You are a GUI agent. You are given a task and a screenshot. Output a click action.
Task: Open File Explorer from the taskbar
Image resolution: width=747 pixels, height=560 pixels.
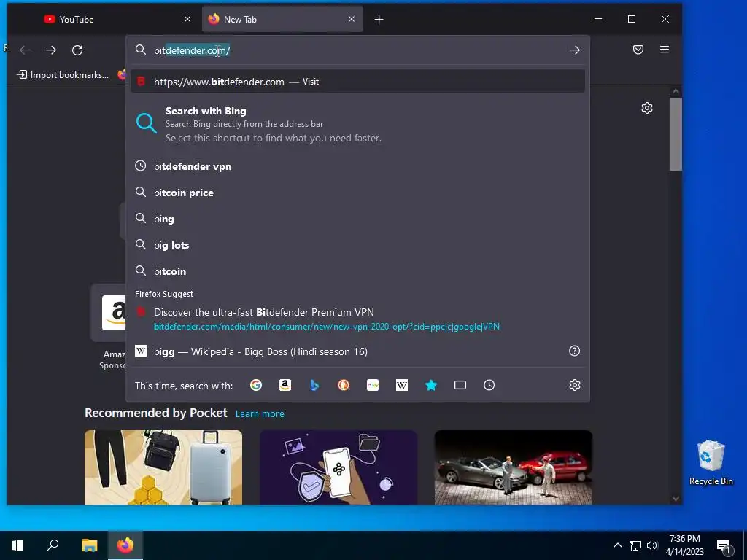(89, 545)
